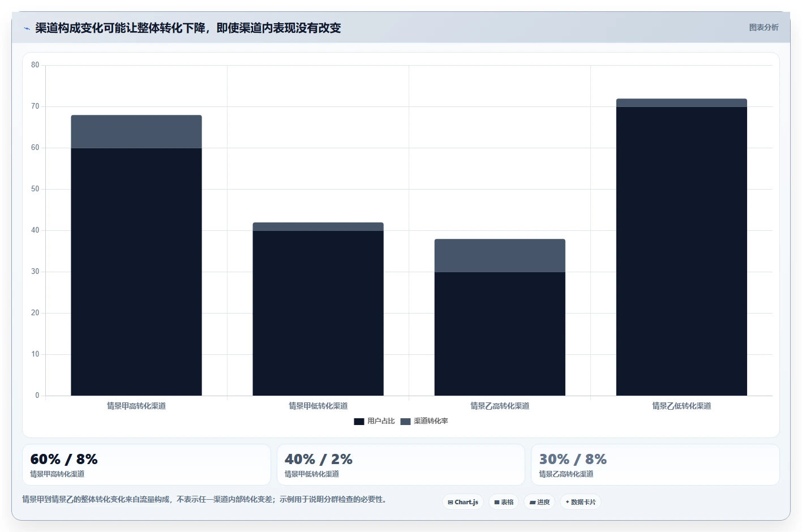Click the 进度 chip
Viewport: 802px width, 532px height.
tap(539, 502)
